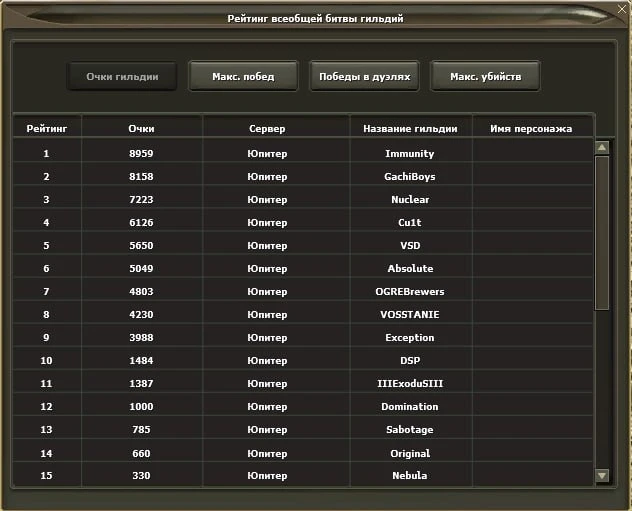Click the score value 4803

tap(141, 291)
